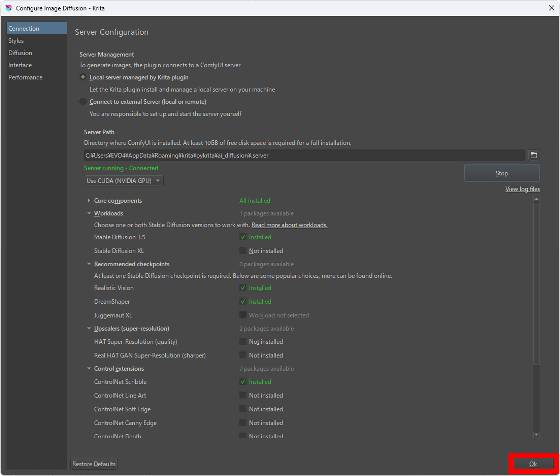Click scrollbar up arrow in package list
560x476 pixels.
coord(536,200)
